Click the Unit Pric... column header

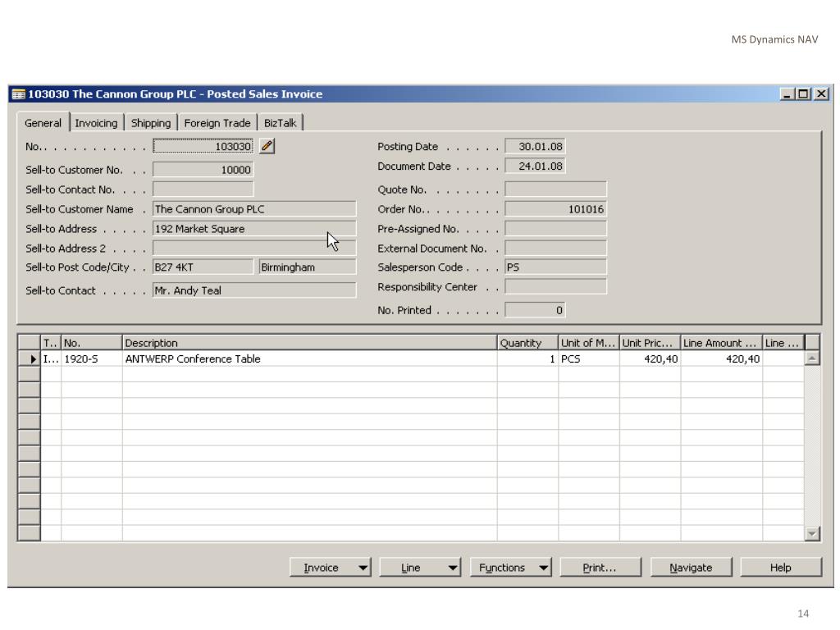650,343
